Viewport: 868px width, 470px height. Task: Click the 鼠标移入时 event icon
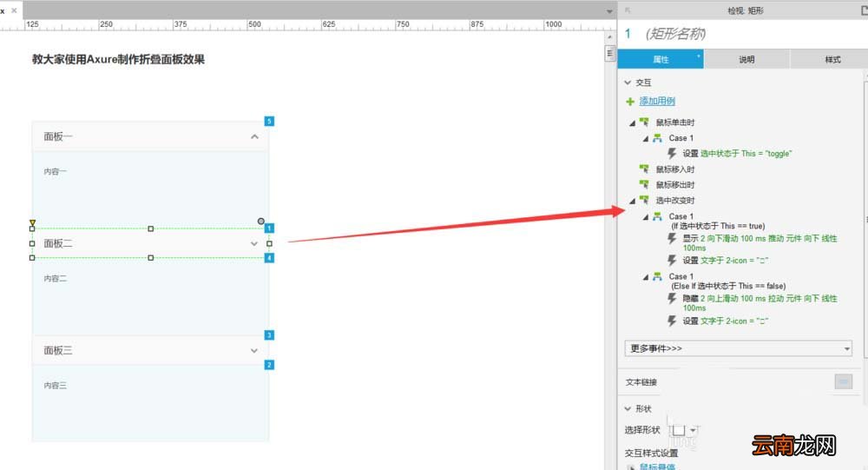coord(644,169)
